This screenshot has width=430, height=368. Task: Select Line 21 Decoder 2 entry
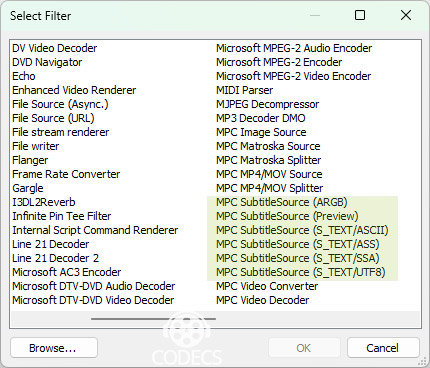(56, 258)
